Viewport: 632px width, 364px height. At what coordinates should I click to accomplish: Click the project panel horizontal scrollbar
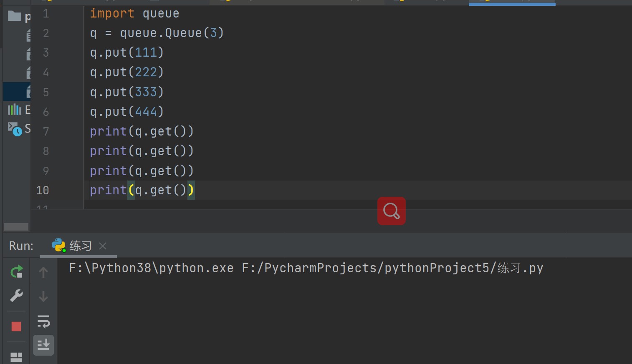(x=16, y=227)
